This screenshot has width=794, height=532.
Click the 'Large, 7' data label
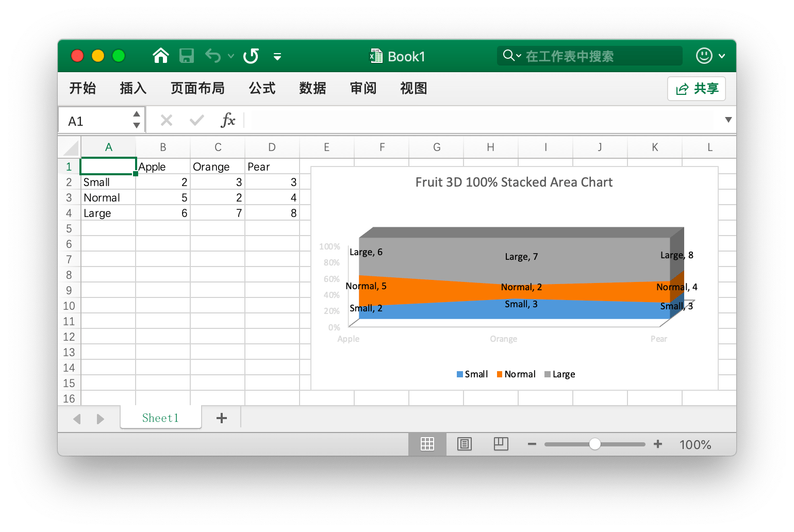[x=521, y=257]
